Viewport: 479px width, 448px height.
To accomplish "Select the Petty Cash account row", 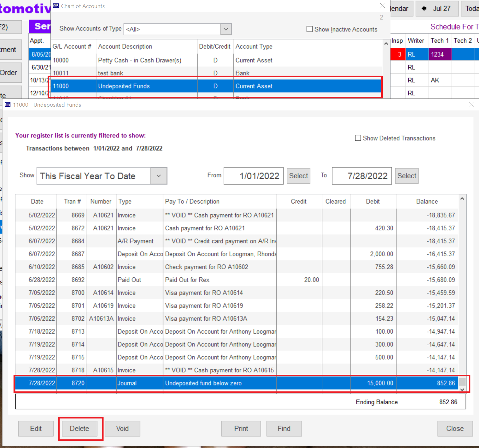I will click(x=139, y=60).
